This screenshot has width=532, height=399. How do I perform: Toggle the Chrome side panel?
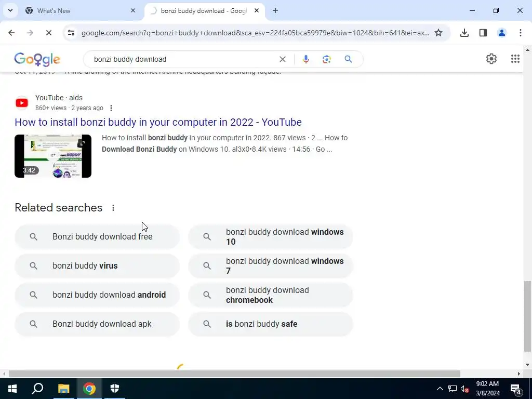pyautogui.click(x=483, y=33)
